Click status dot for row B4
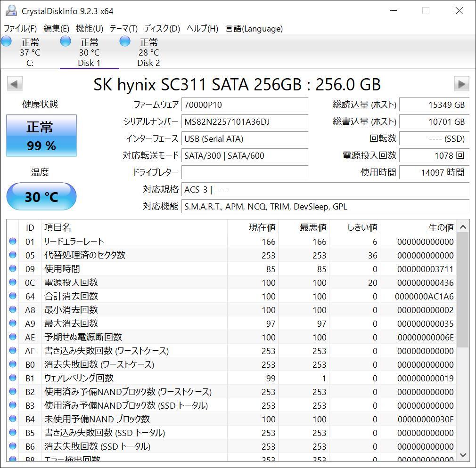The width and height of the screenshot is (476, 468). [13, 419]
